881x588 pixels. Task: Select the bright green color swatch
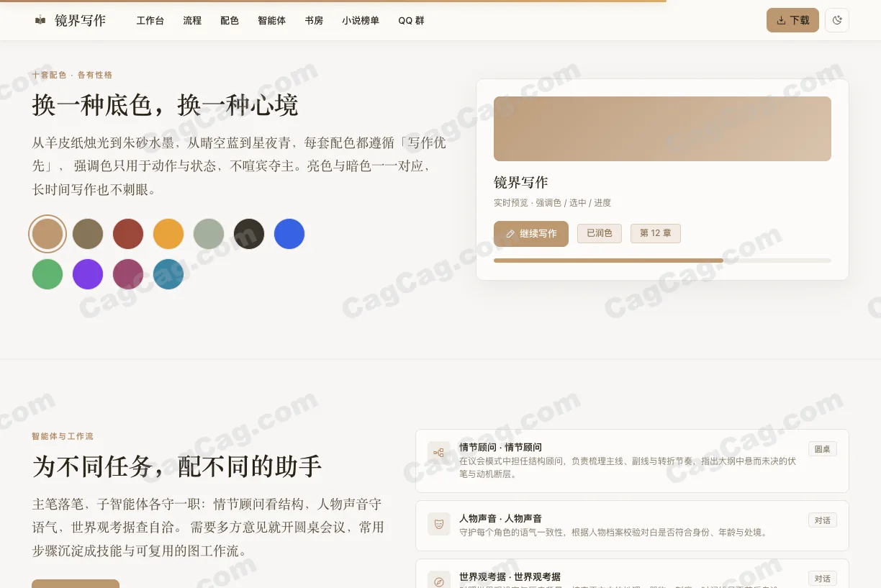(48, 274)
